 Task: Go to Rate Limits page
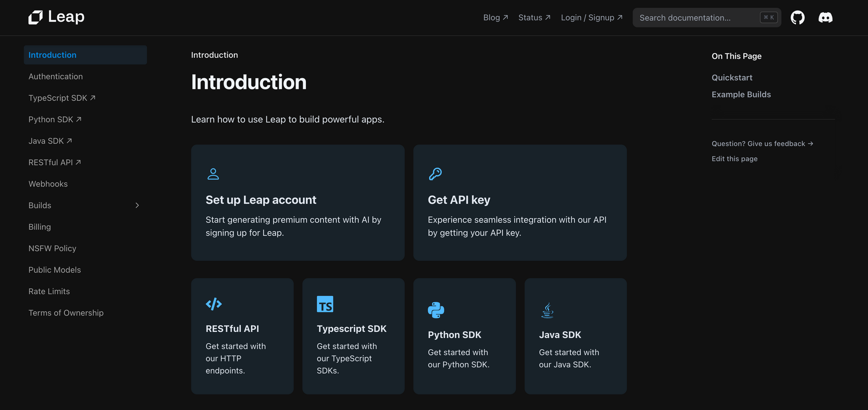click(x=49, y=292)
